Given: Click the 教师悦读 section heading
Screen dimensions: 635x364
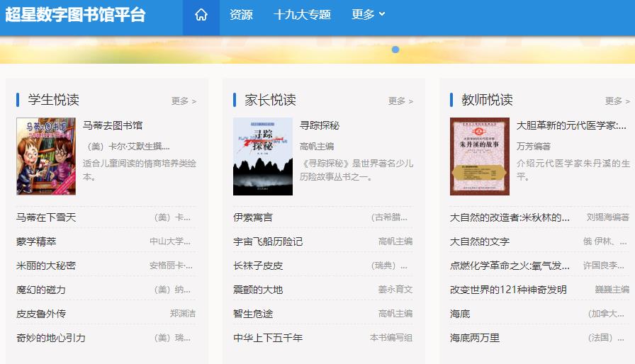Looking at the screenshot, I should coord(487,100).
